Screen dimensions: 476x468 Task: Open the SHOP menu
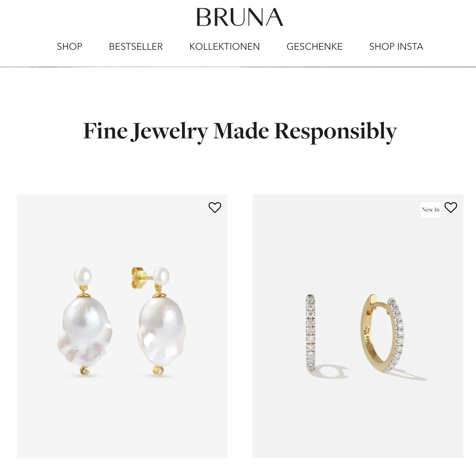click(70, 47)
